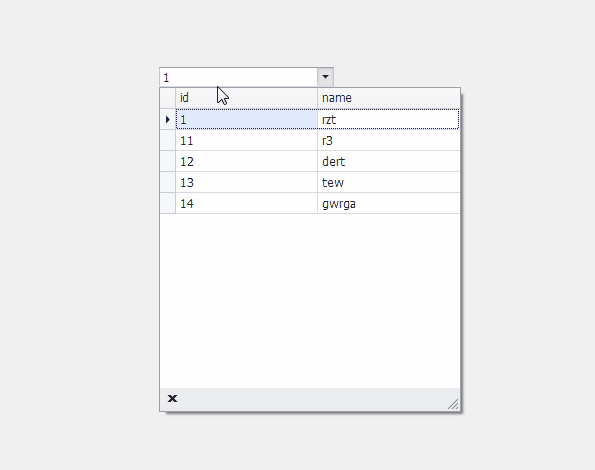Sort by the name column header
The image size is (595, 470).
[x=389, y=98]
